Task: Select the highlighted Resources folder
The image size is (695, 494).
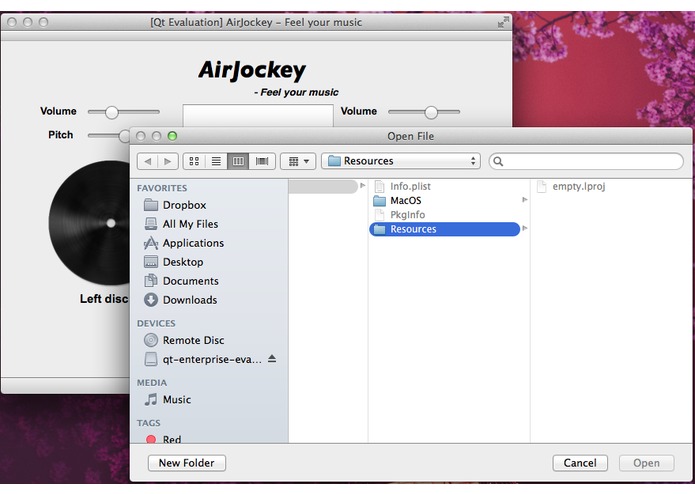Action: click(445, 229)
